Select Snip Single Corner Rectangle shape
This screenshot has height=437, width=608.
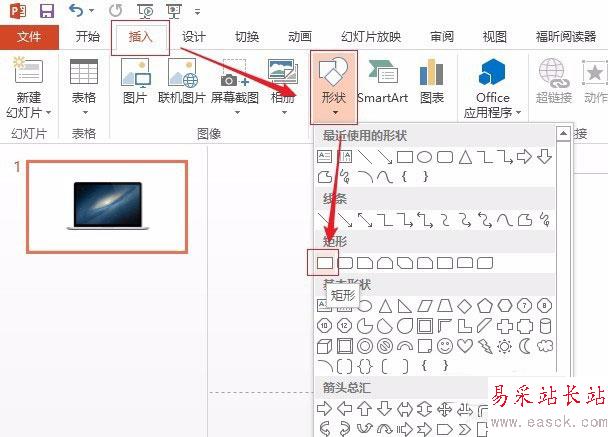tap(365, 263)
